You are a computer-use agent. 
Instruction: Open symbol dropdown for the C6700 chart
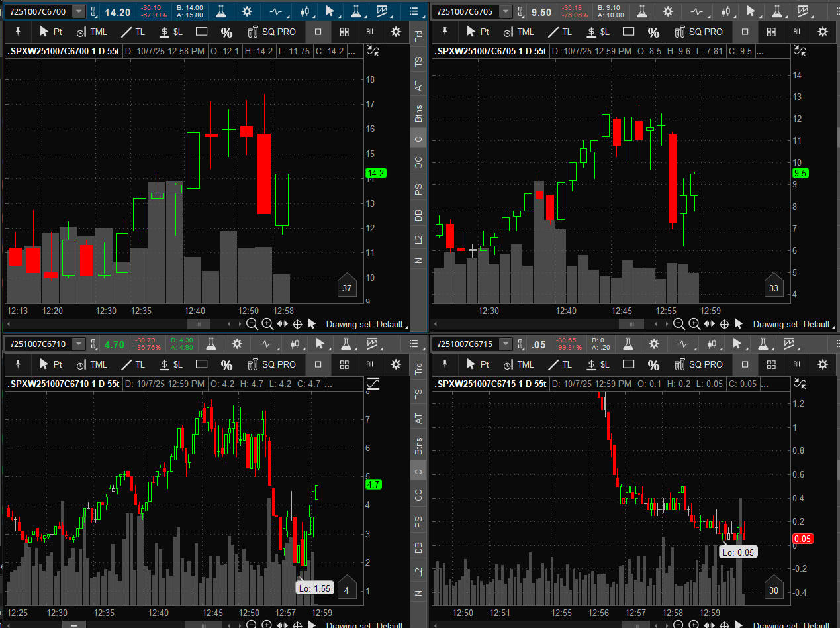click(79, 11)
